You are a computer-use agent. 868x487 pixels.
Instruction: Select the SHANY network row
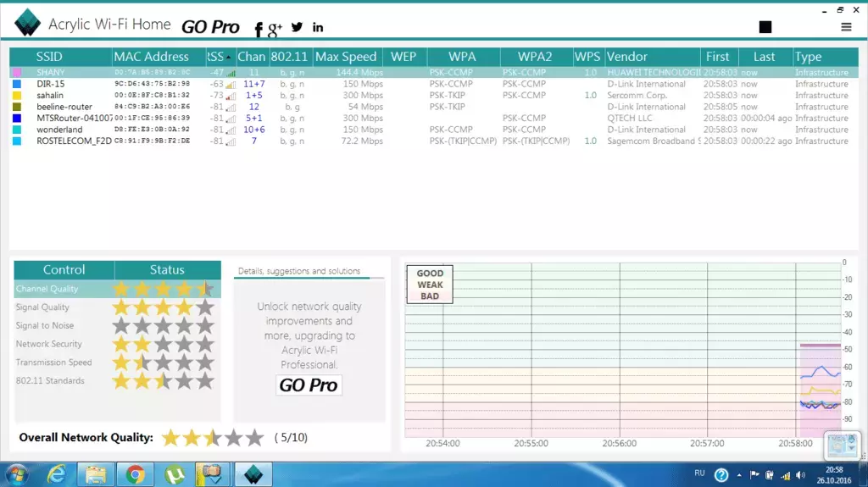(433, 73)
